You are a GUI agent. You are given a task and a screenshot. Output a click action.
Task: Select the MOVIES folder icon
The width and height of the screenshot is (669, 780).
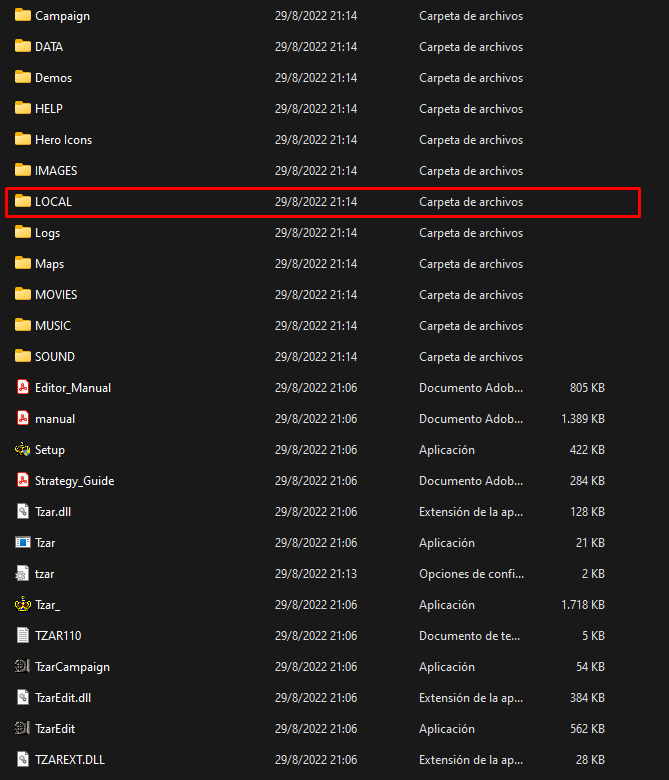click(x=23, y=294)
